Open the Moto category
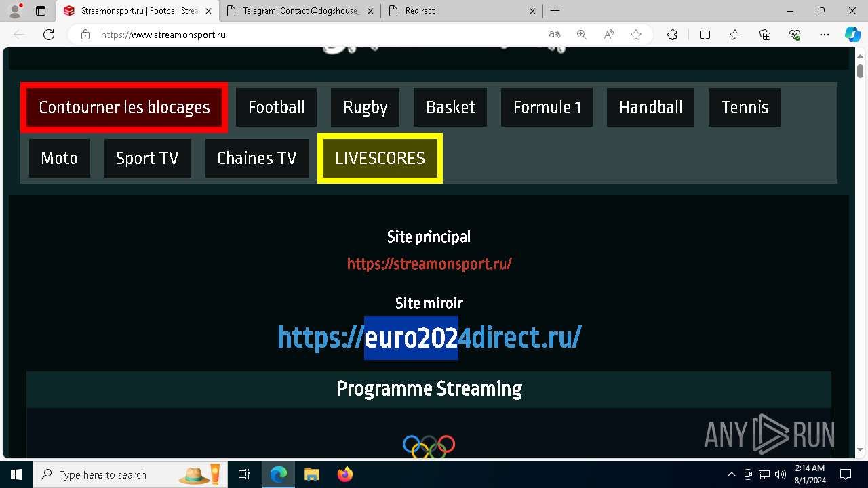 coord(60,158)
